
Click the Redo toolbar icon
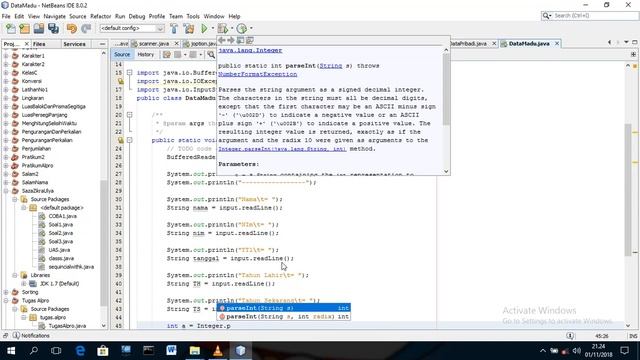click(86, 29)
